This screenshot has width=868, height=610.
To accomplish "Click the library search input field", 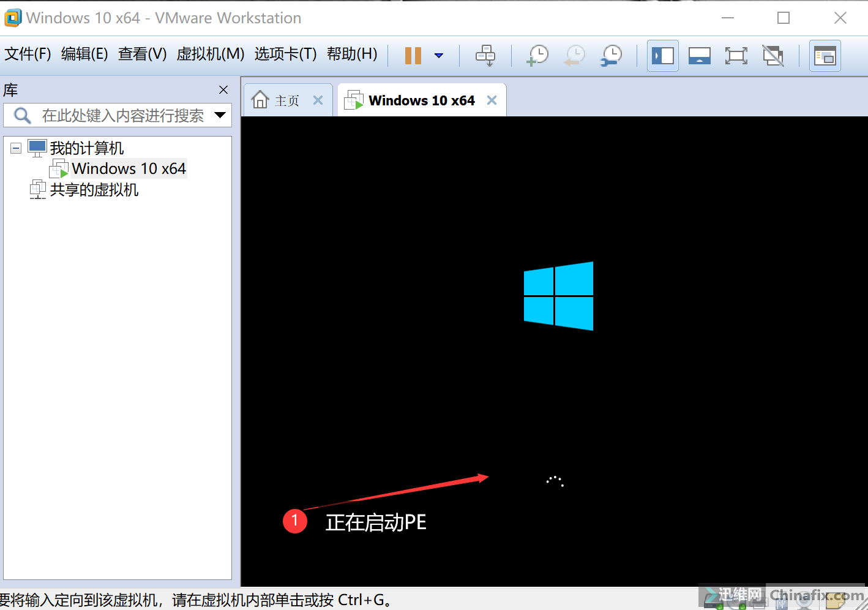I will [118, 115].
